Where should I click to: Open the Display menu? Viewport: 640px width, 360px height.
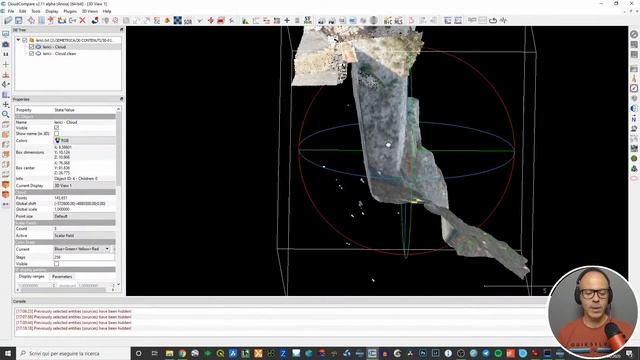(52, 11)
